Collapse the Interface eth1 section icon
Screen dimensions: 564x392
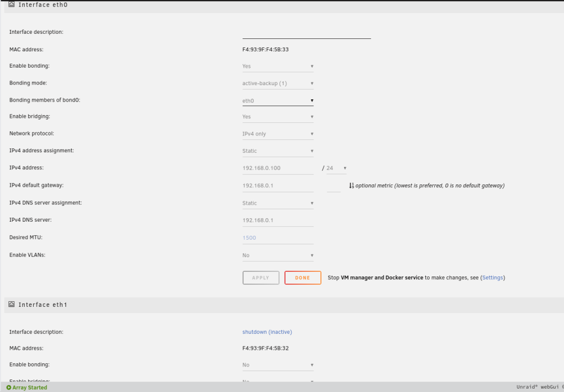[x=11, y=304]
